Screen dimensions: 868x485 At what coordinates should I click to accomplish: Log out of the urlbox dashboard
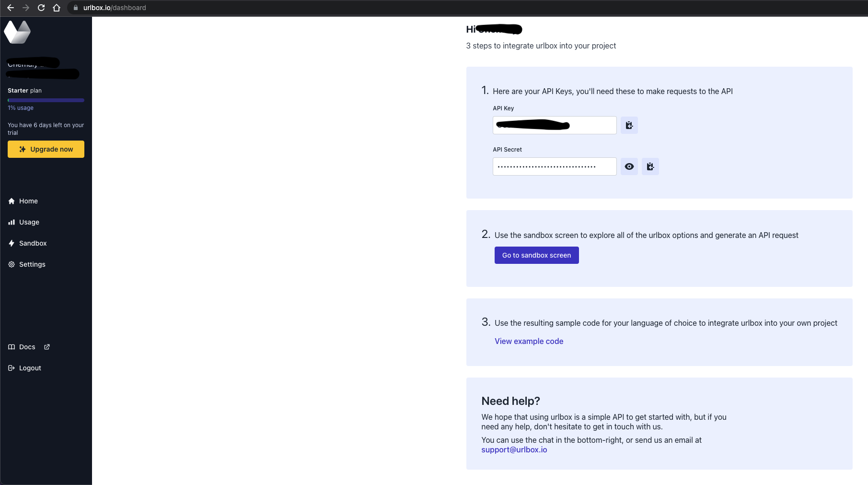(x=29, y=367)
